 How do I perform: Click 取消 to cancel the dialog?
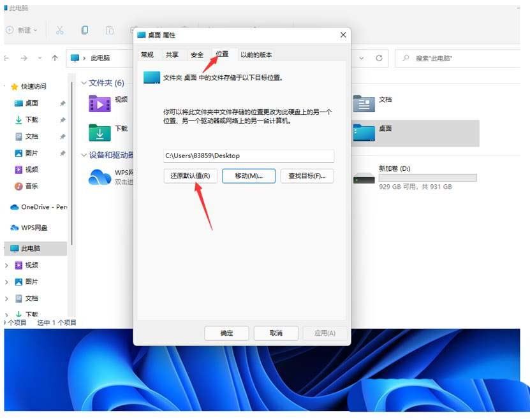point(276,333)
